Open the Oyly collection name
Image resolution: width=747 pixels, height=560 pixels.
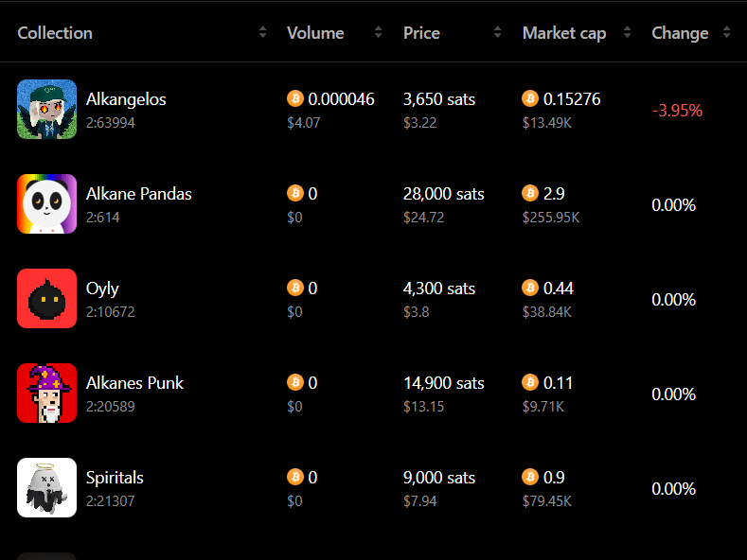(x=102, y=289)
